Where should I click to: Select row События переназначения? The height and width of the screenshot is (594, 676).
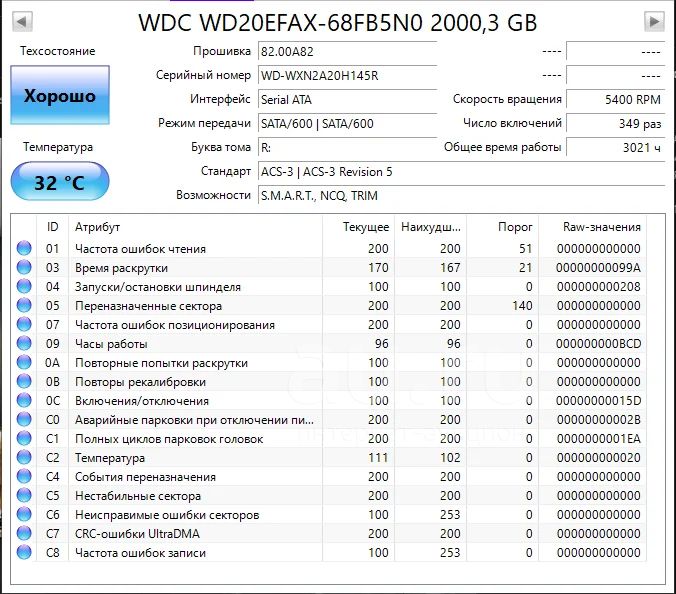pos(329,476)
